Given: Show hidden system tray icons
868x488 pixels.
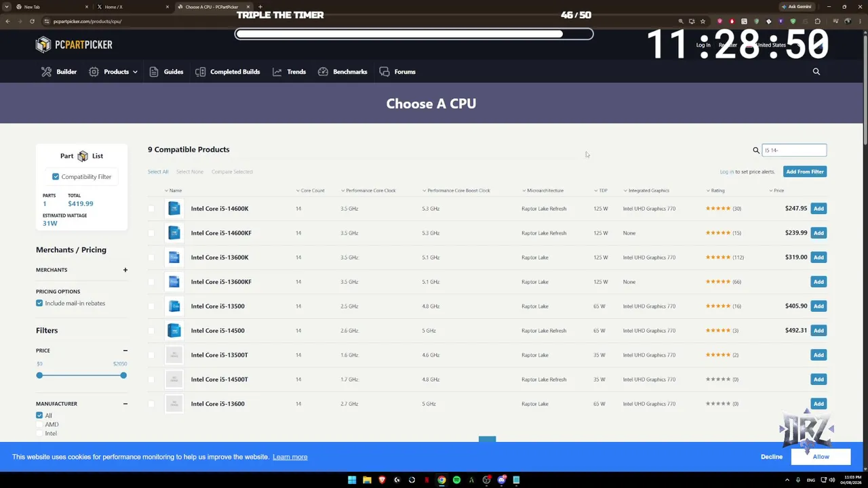Looking at the screenshot, I should tap(787, 480).
